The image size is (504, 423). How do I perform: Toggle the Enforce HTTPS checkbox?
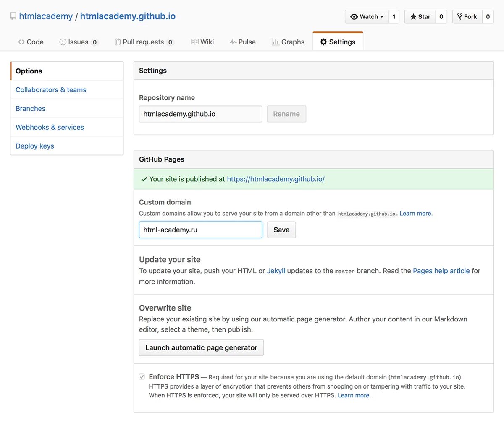(142, 377)
